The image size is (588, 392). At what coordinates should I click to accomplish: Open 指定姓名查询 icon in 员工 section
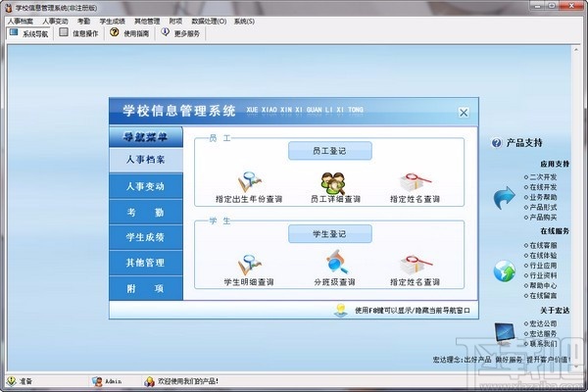415,182
